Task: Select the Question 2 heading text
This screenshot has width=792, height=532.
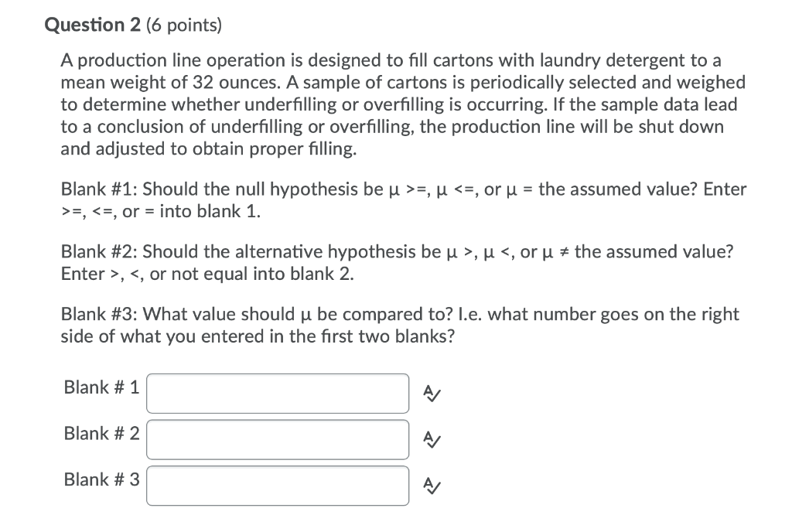Action: (x=92, y=24)
